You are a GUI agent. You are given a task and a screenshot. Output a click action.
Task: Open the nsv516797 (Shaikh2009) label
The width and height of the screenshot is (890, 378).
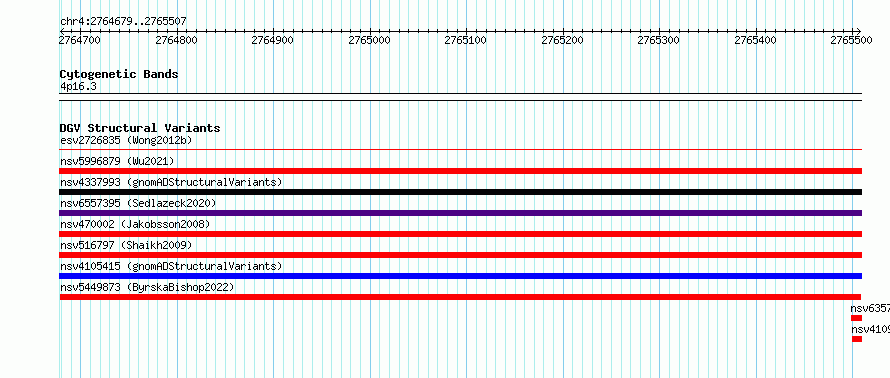[126, 245]
